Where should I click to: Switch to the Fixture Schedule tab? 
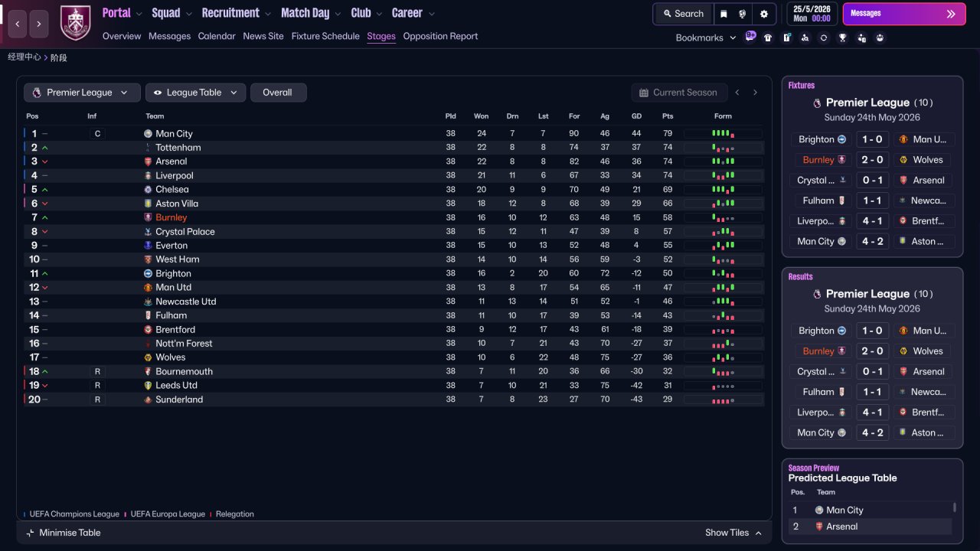(325, 36)
